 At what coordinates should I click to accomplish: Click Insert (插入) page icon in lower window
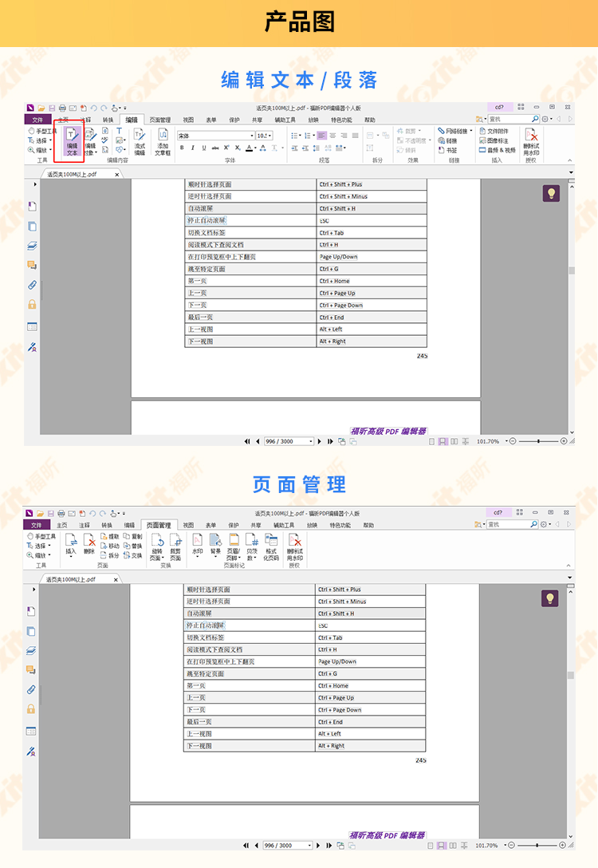tap(71, 544)
